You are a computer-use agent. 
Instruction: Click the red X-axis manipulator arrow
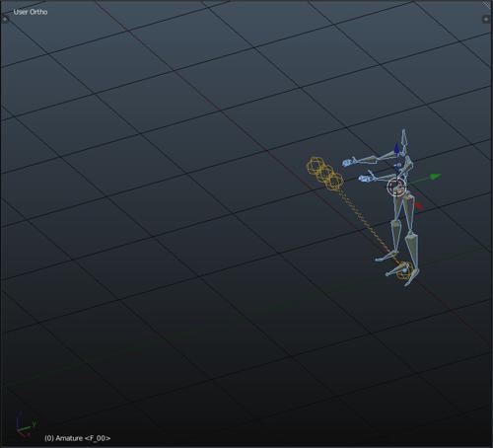(418, 205)
